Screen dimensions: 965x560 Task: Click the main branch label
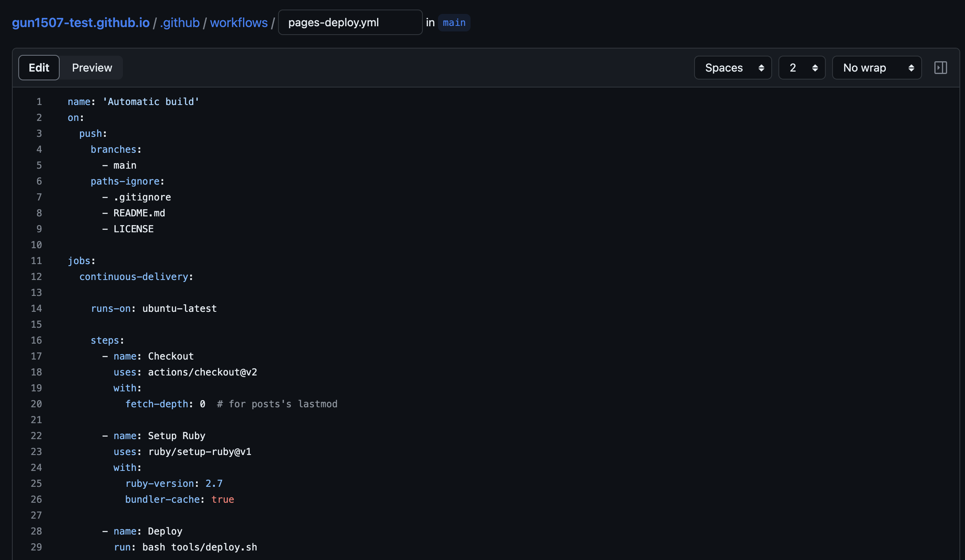pos(454,23)
